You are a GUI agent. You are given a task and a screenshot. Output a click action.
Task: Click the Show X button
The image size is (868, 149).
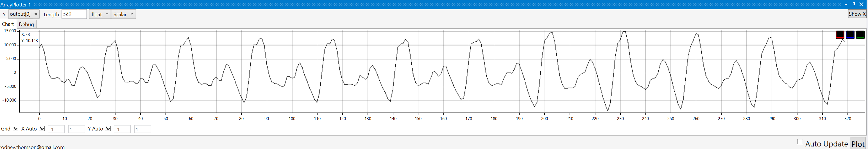[x=857, y=14]
